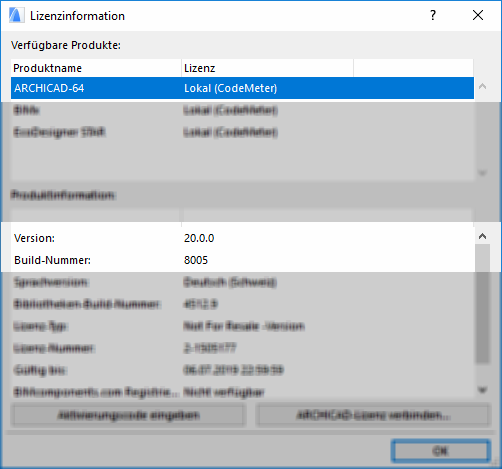
Task: Click the product info scrollbar up arrow
Action: [482, 236]
